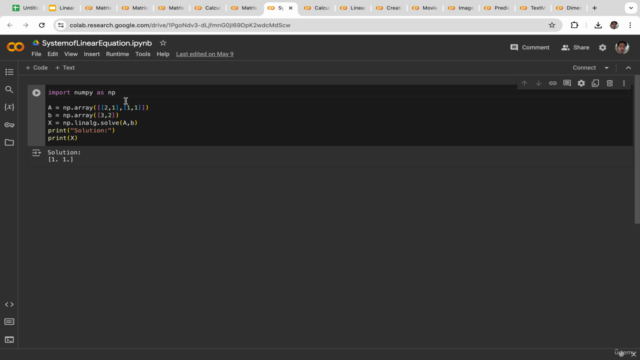Screen dimensions: 640x360
Task: Open a new browser tab
Action: [x=594, y=8]
